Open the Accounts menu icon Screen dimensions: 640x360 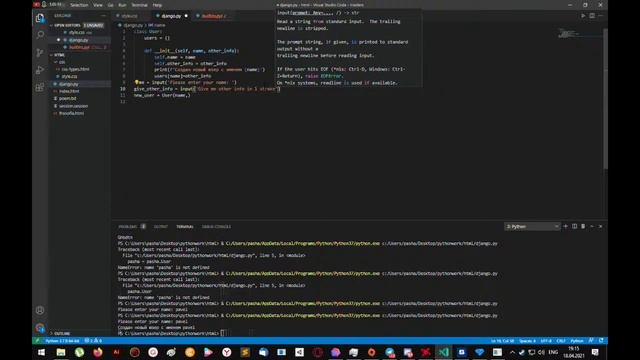(x=40, y=310)
